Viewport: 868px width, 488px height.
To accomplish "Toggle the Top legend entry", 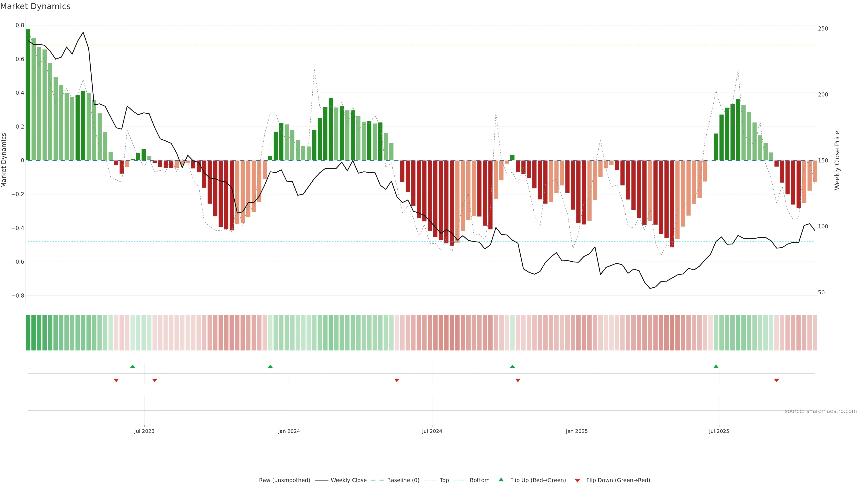I will pyautogui.click(x=444, y=480).
